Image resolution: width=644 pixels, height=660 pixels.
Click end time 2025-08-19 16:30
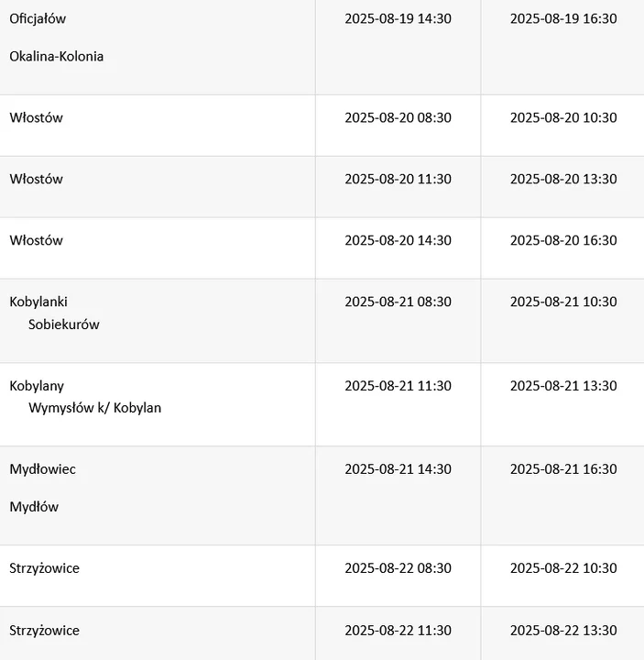pyautogui.click(x=563, y=19)
